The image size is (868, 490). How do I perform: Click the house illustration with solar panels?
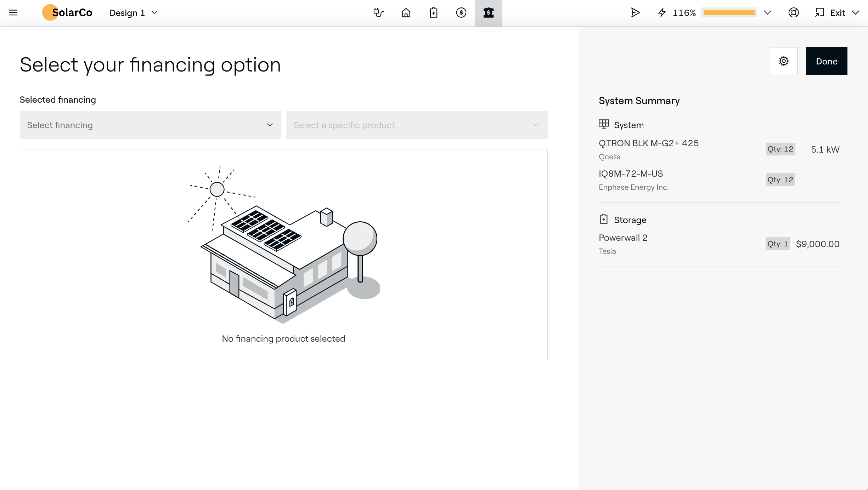point(283,245)
